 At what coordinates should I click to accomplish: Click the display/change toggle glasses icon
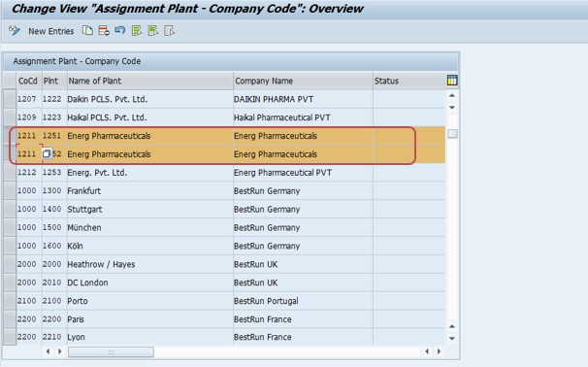point(15,31)
